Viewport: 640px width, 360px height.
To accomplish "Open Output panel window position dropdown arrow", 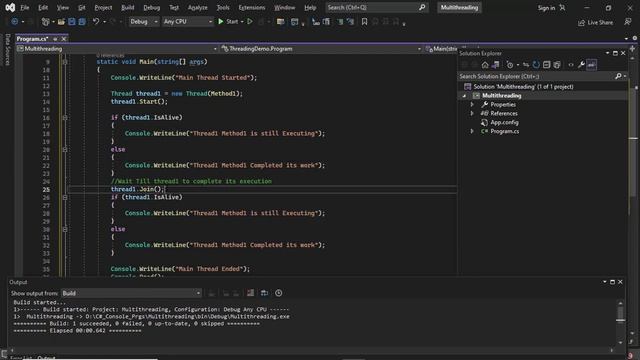I will click(604, 282).
